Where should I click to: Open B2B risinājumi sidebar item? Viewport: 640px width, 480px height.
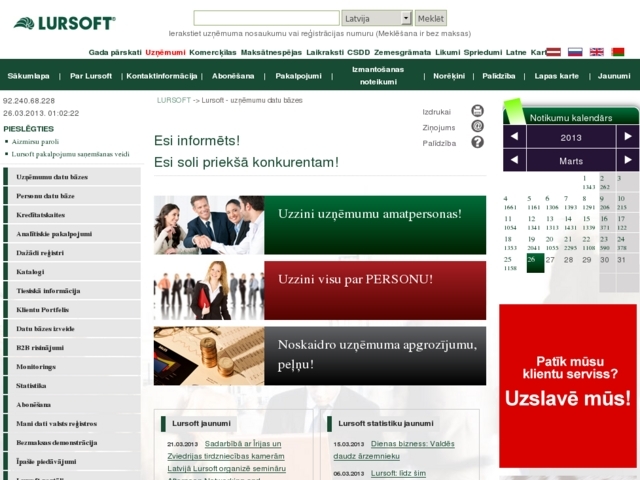72,347
